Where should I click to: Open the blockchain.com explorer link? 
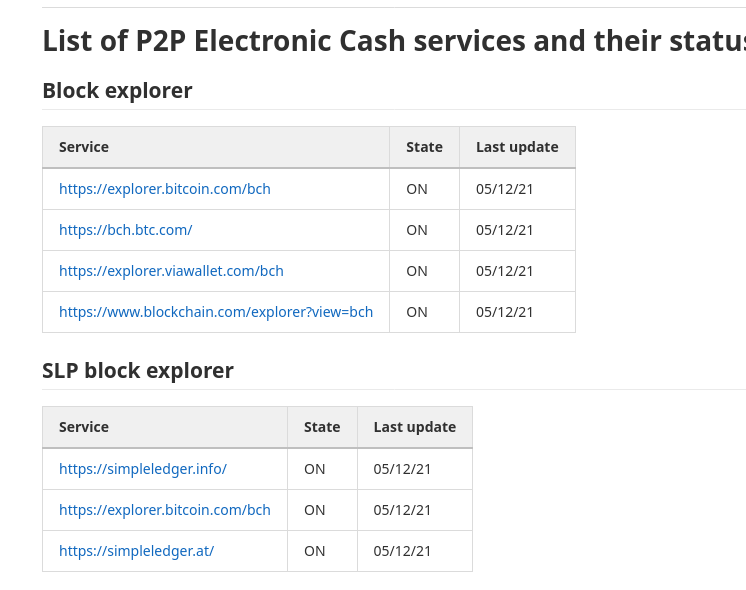coord(216,312)
